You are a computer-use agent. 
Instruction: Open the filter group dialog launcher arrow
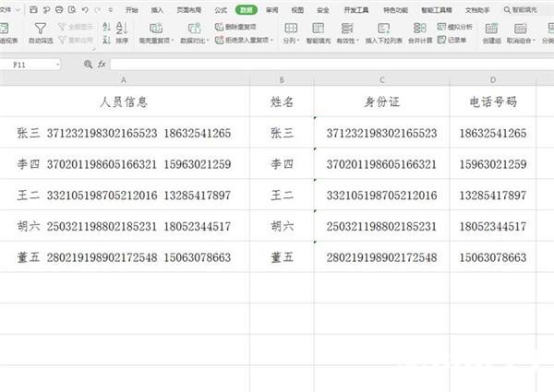94,49
